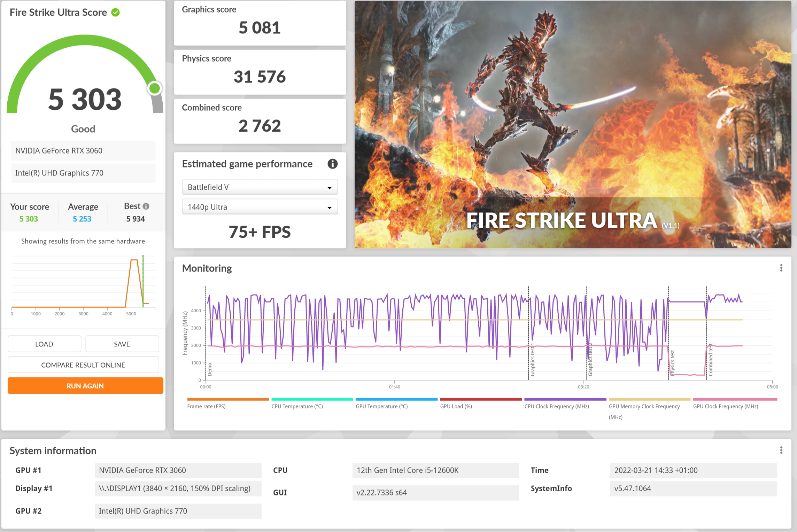
Task: Click the green validated-score checkmark icon
Action: (115, 13)
